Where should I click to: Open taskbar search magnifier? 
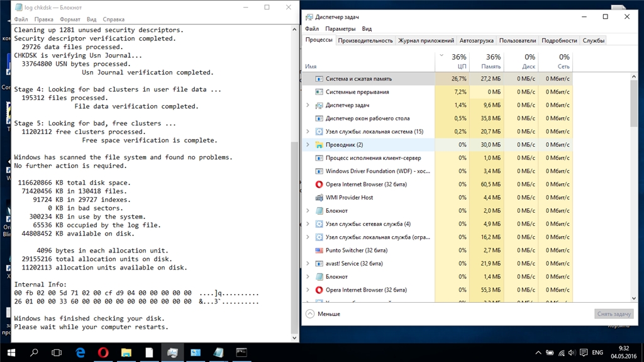34,353
